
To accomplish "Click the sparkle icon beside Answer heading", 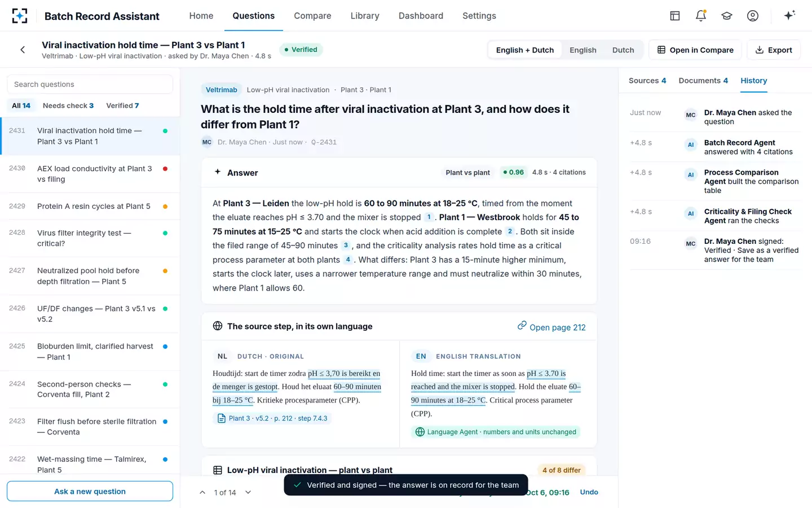I will (x=218, y=172).
